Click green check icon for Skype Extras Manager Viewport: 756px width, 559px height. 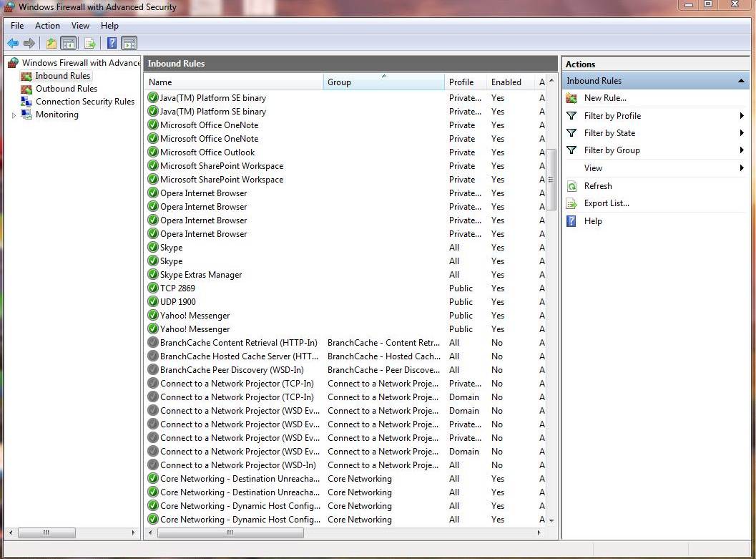[153, 274]
